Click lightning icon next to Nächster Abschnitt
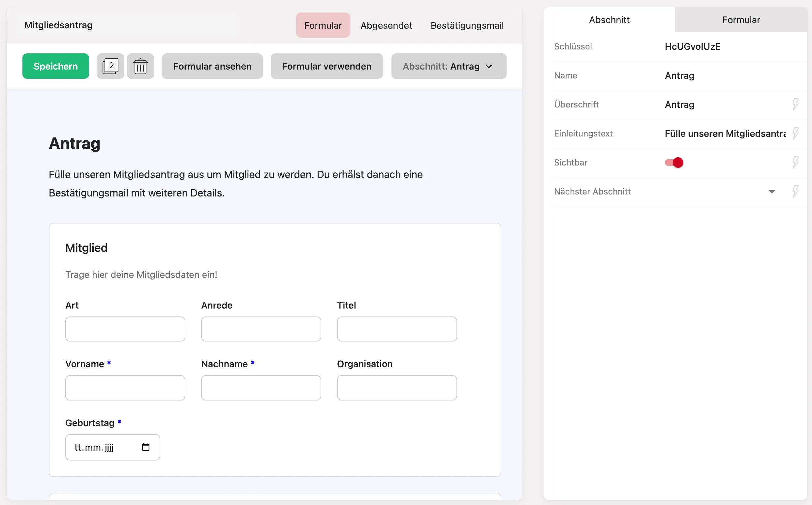 (795, 192)
